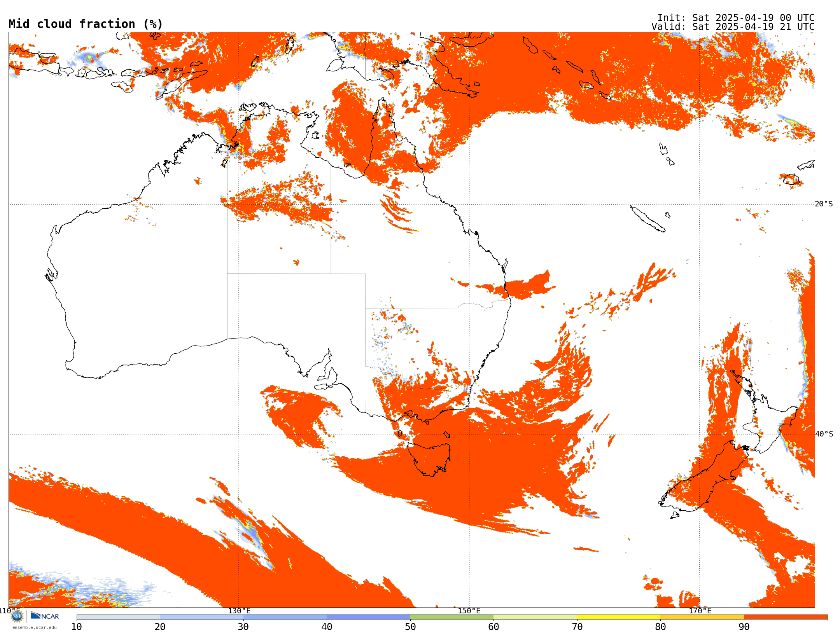Click the colorbar tick label 40
The height and width of the screenshot is (632, 840).
pyautogui.click(x=327, y=627)
